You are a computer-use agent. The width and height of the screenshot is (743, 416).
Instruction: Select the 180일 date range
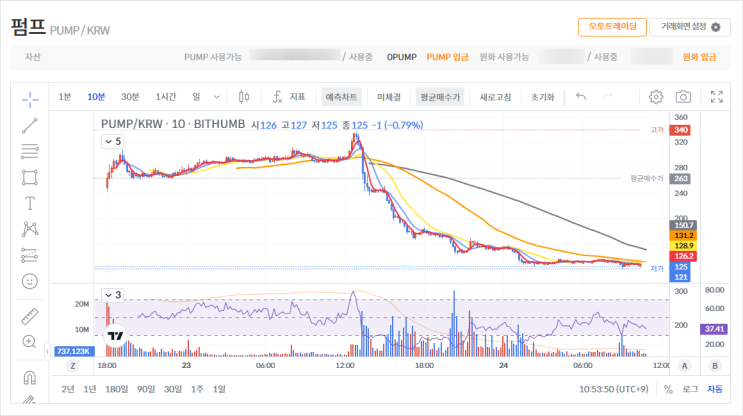click(x=116, y=388)
